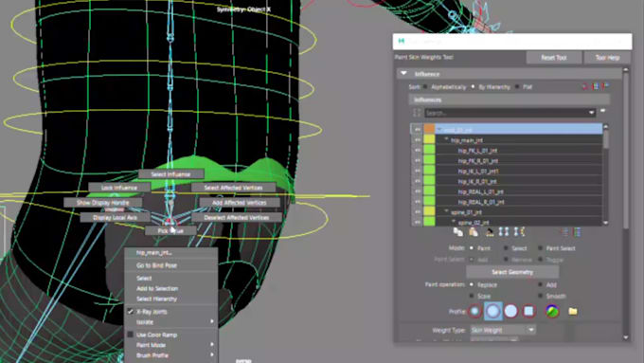Choose Go to Bind Pose menu item
Viewport: 644px width, 363px height.
coord(171,265)
